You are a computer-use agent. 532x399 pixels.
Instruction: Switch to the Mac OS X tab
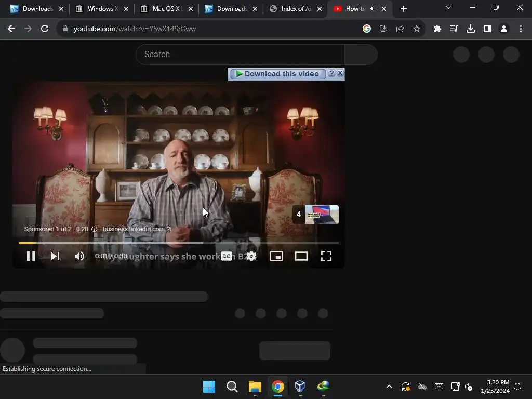[167, 9]
